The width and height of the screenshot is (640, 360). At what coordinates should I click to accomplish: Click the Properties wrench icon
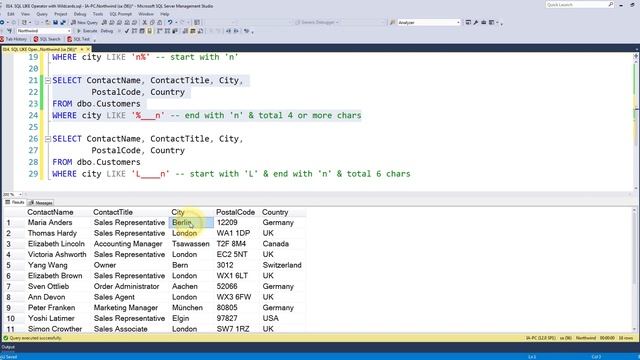point(476,22)
